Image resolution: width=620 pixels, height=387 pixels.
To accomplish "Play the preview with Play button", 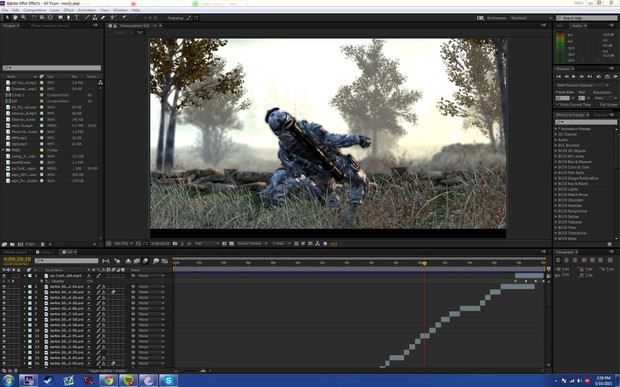I will (573, 77).
